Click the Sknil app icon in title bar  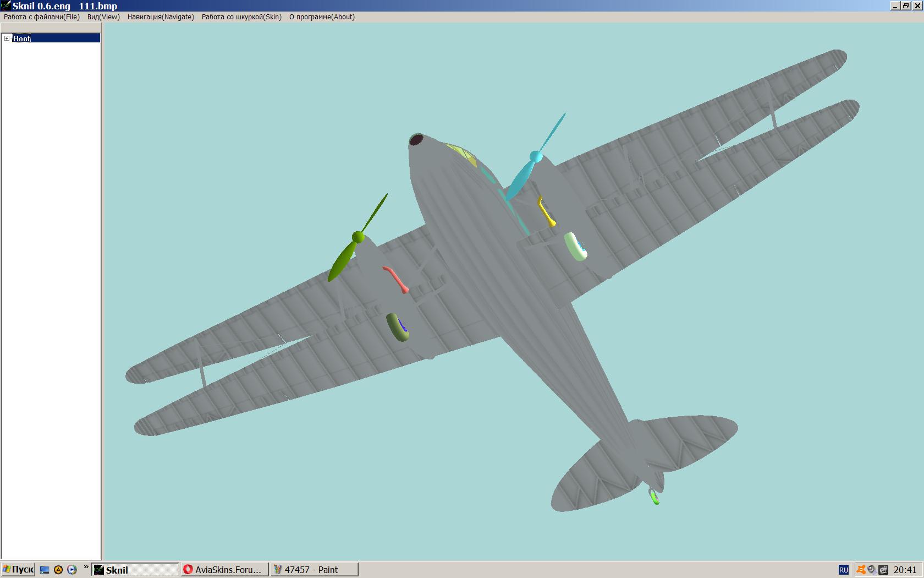pyautogui.click(x=6, y=6)
